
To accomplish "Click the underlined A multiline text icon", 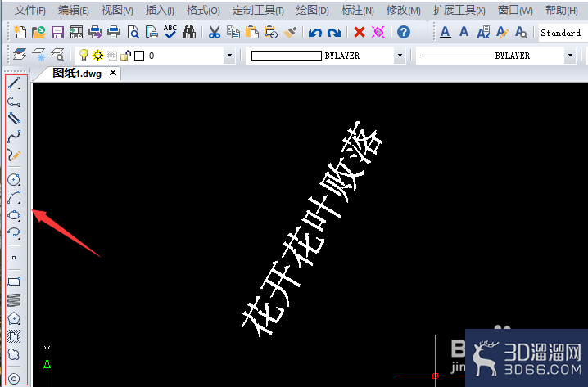I will click(446, 32).
